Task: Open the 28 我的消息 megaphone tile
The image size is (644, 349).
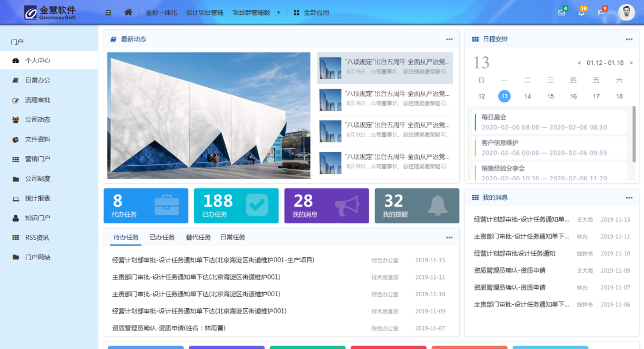Action: 326,205
